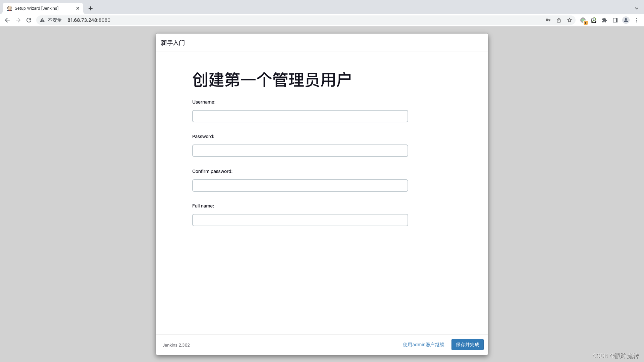The height and width of the screenshot is (362, 644).
Task: Bookmark this page with the star
Action: 570,20
